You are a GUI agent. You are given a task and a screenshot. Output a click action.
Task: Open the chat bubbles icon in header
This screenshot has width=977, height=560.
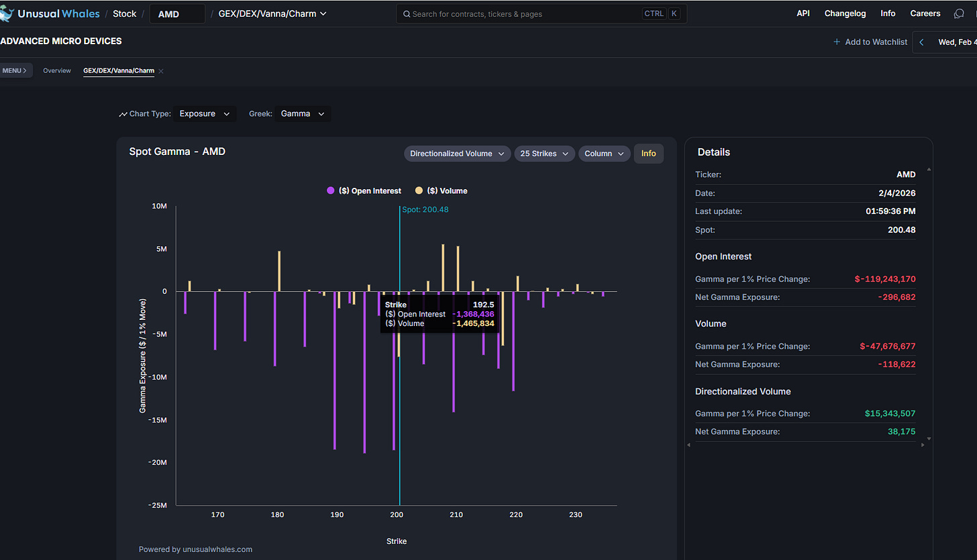pos(959,13)
